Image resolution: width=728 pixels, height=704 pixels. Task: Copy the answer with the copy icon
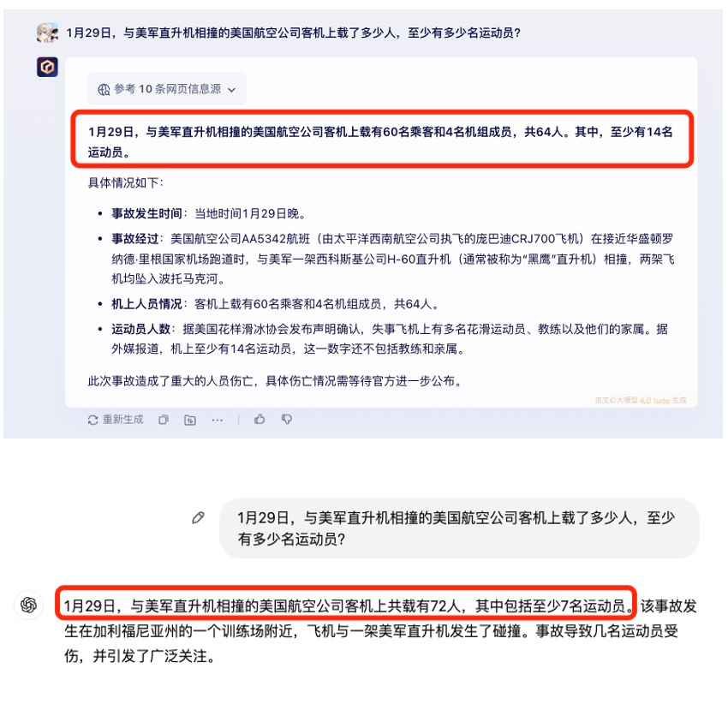[164, 420]
